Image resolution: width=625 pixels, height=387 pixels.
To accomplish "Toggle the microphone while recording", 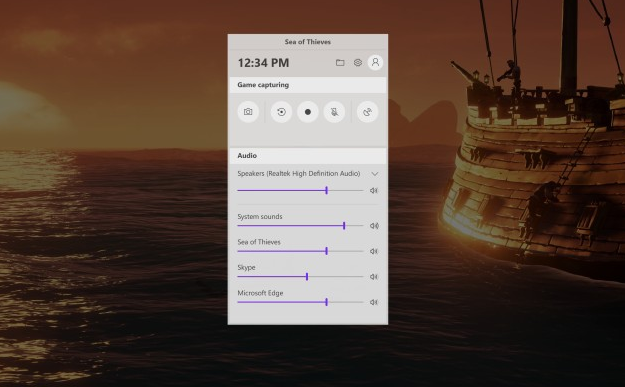I will click(x=334, y=112).
